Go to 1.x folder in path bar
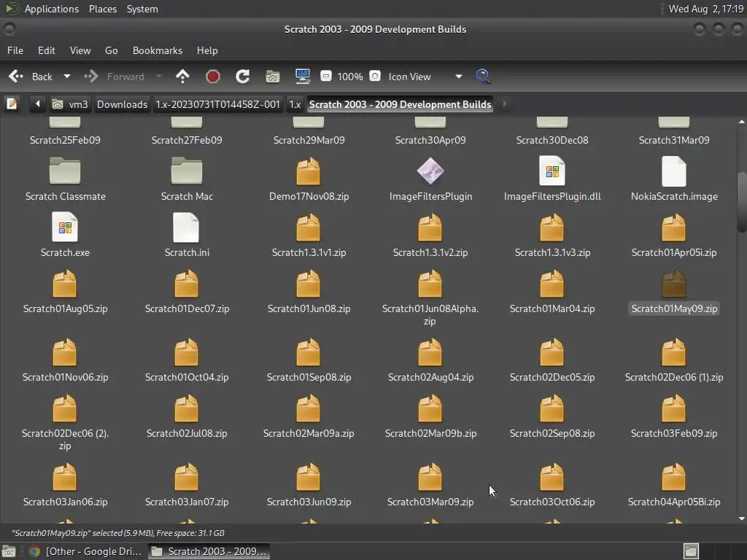747x560 pixels. point(295,104)
